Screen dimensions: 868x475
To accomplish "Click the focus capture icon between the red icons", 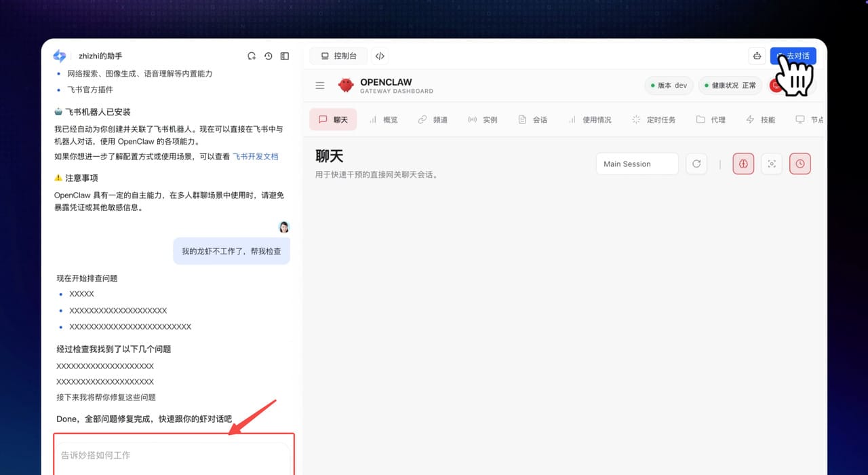I will 772,164.
